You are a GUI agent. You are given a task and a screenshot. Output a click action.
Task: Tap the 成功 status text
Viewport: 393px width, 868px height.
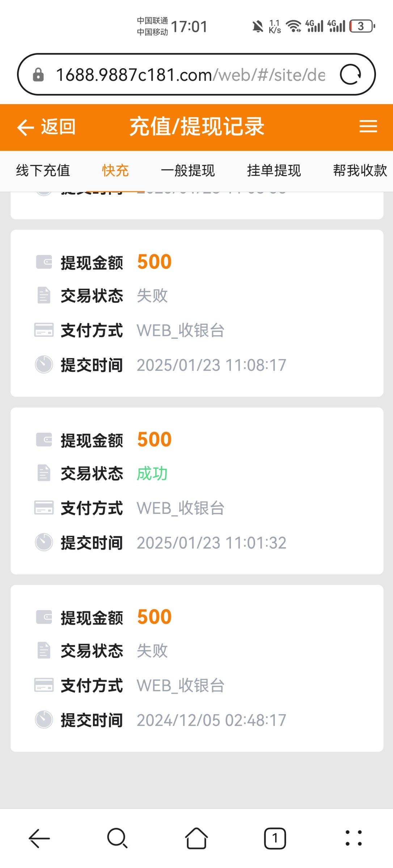152,473
